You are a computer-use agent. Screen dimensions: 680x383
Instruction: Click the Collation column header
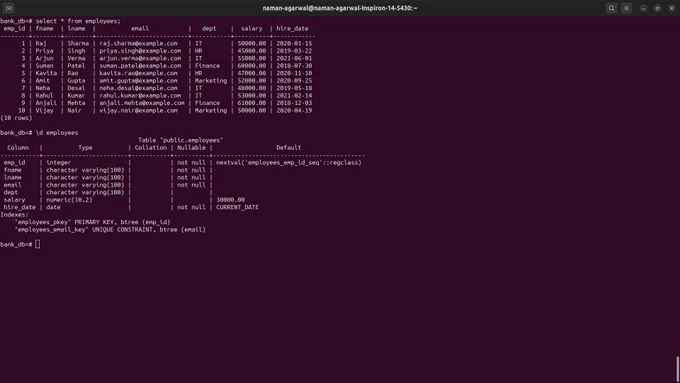click(150, 147)
